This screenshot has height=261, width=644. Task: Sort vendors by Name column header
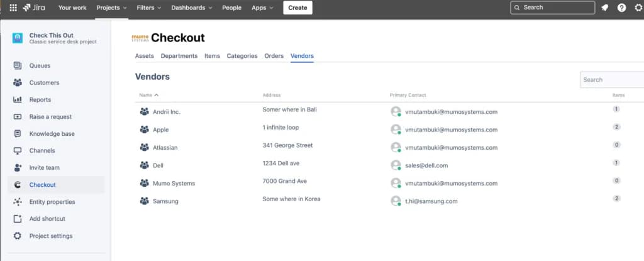pos(148,95)
